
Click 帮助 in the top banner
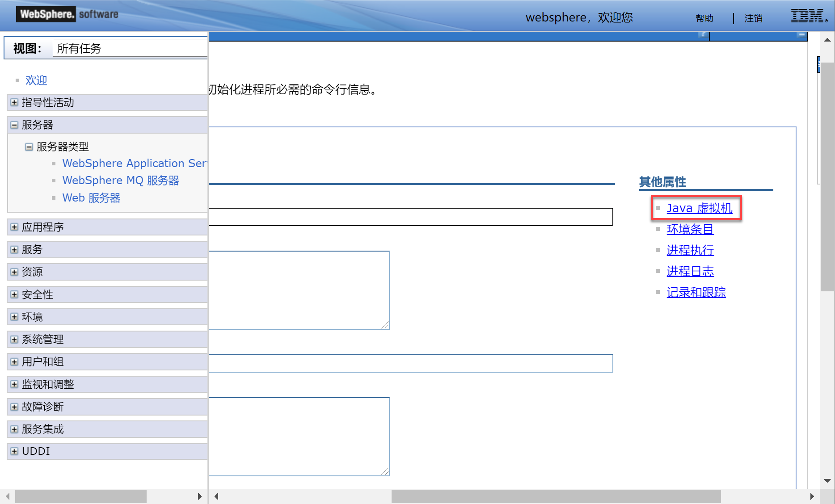[x=704, y=18]
